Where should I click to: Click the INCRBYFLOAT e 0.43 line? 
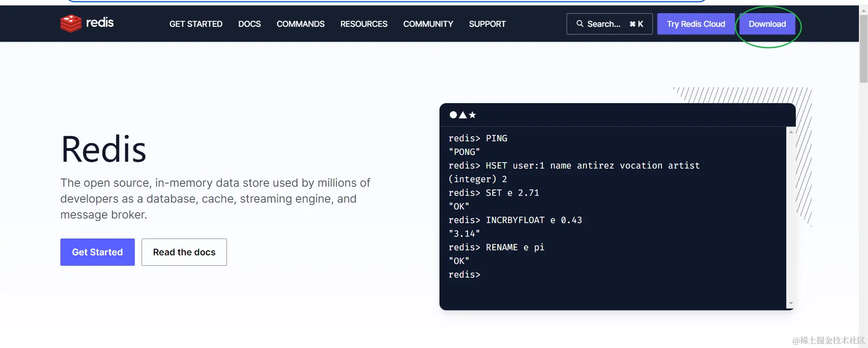click(515, 220)
